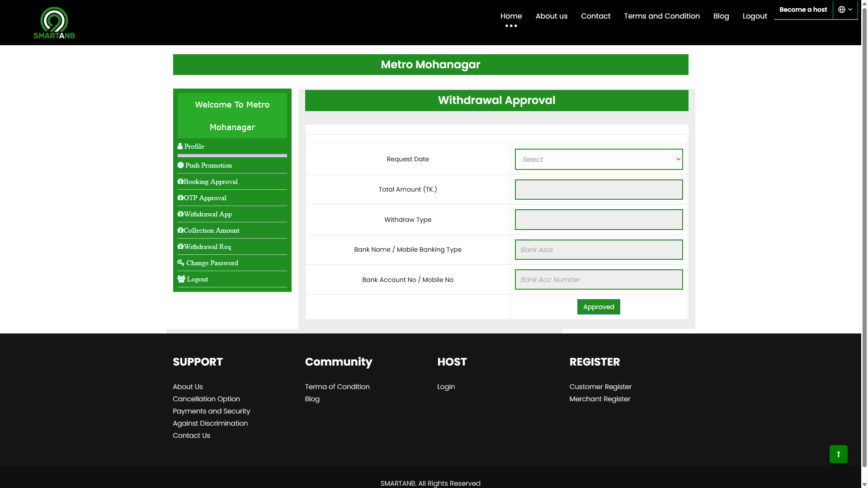Click the Total Amount (TK.) field
This screenshot has width=868, height=488.
pos(599,190)
